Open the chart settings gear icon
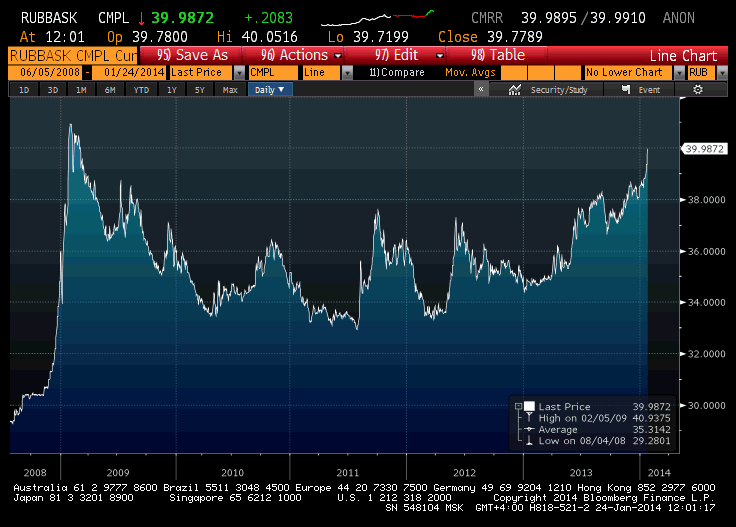The width and height of the screenshot is (736, 527). click(697, 89)
